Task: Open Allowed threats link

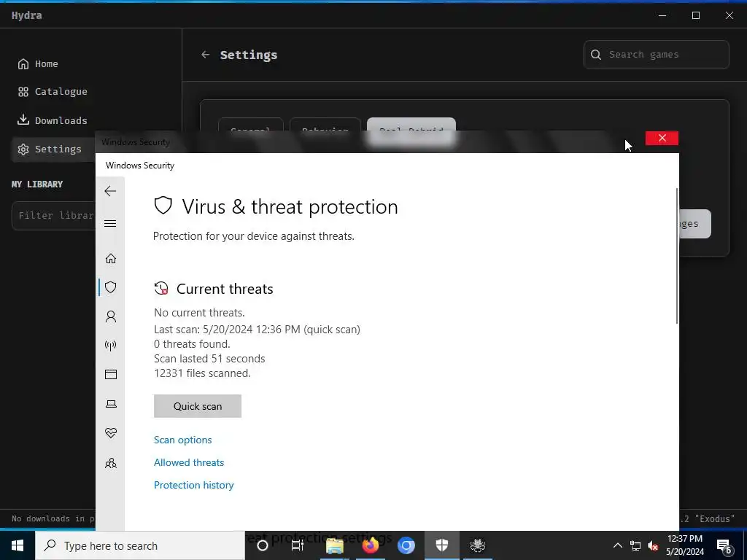Action: 189,462
